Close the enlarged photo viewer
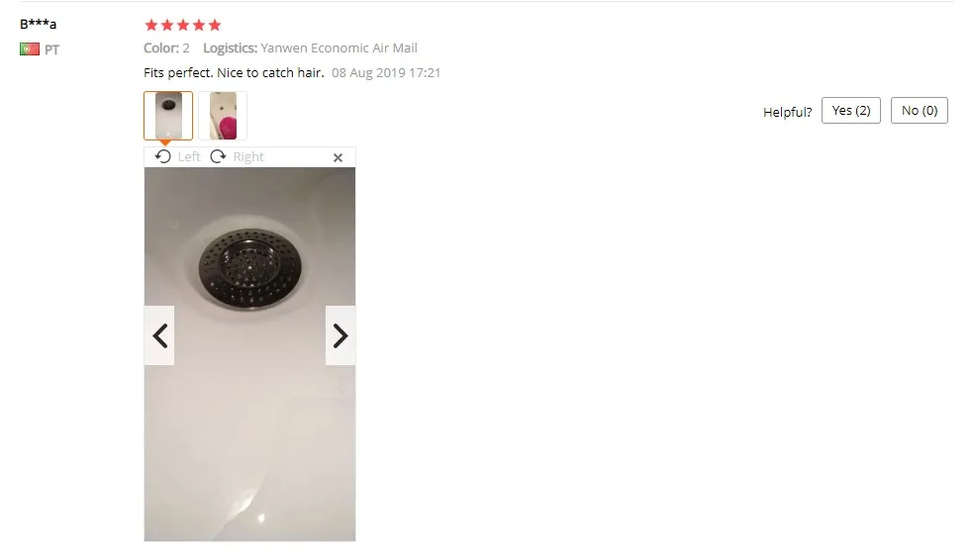The height and width of the screenshot is (560, 972). 338,158
